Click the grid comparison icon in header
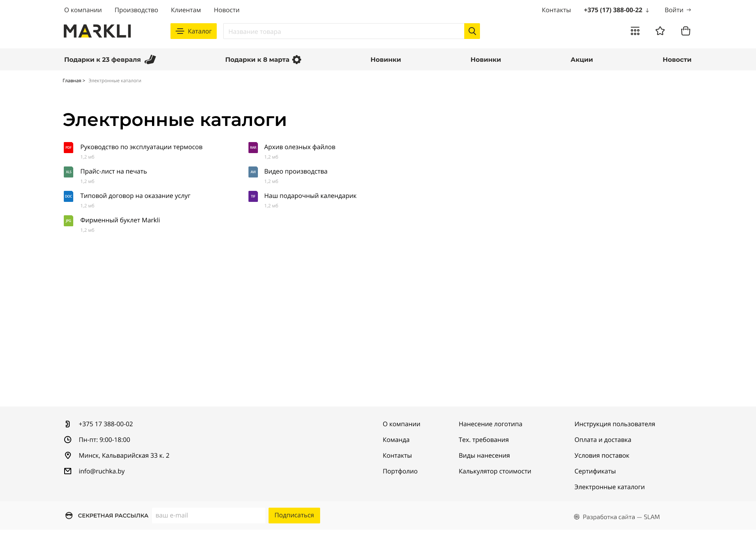 [635, 31]
